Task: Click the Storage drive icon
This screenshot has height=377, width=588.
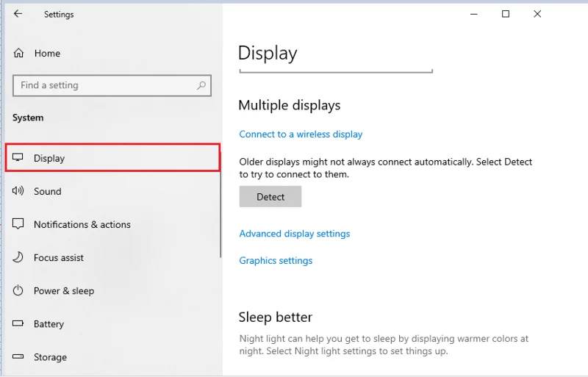Action: [x=18, y=356]
